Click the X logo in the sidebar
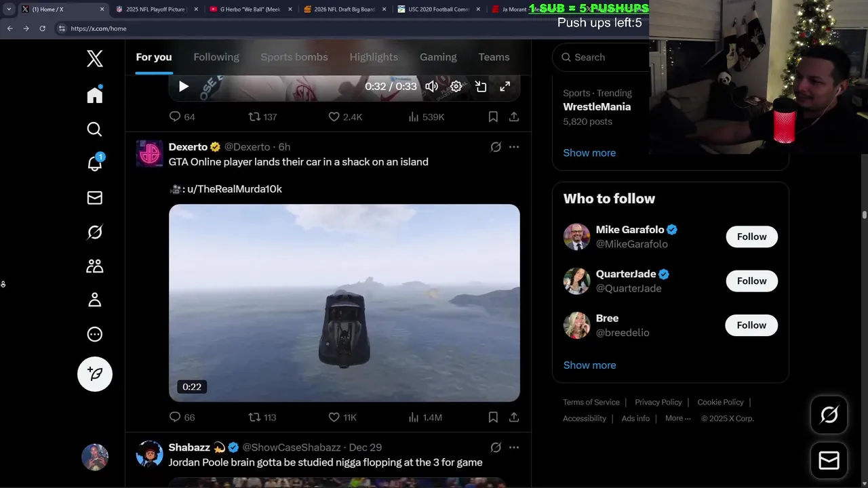Screen dimensions: 868x488 (95, 58)
